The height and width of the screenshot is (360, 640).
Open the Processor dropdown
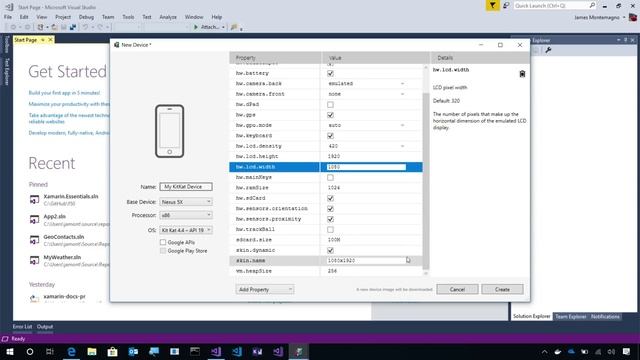coord(186,215)
